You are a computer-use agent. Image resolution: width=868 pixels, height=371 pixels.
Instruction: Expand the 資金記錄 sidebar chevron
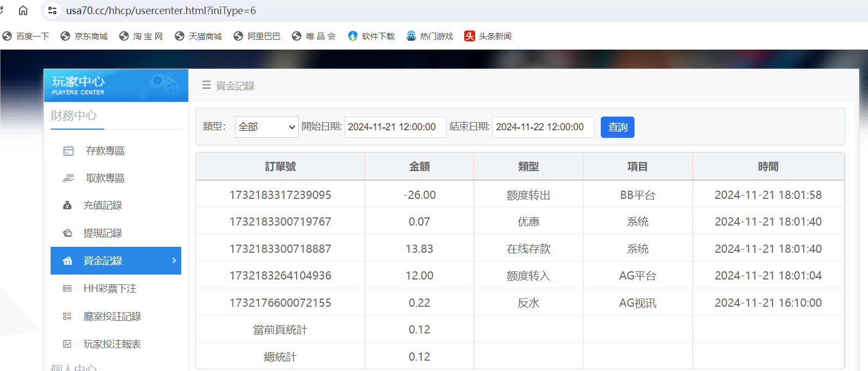(x=174, y=260)
